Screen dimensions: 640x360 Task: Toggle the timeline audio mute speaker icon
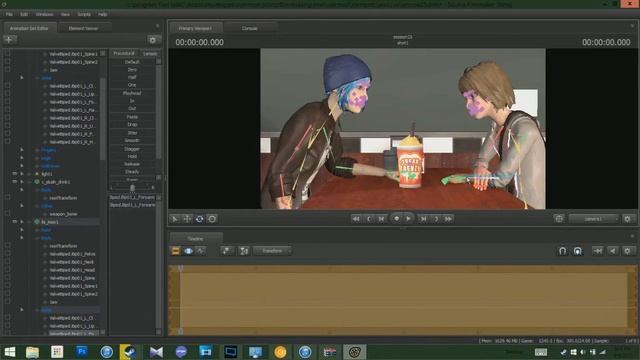coord(613,251)
